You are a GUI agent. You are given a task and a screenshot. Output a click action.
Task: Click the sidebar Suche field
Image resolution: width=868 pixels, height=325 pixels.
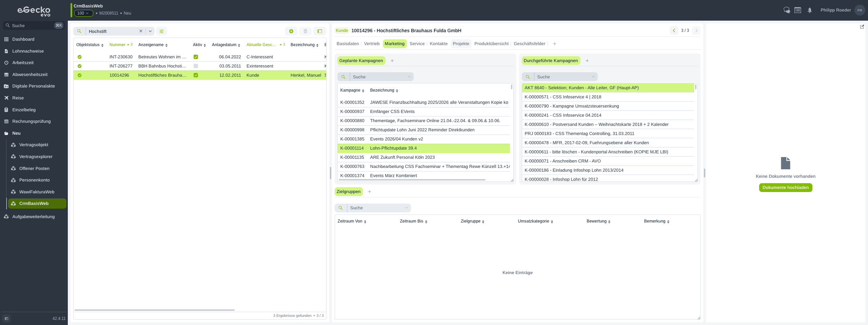click(x=33, y=25)
